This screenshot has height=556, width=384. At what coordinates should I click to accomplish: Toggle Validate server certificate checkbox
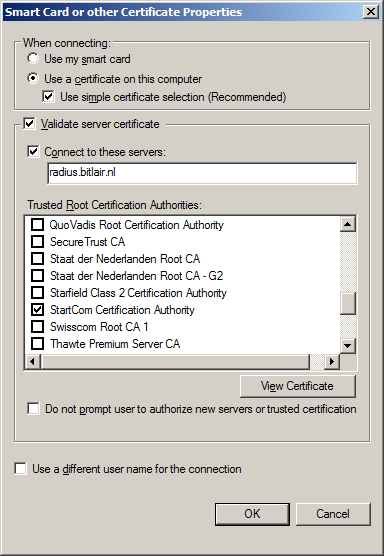[x=29, y=124]
